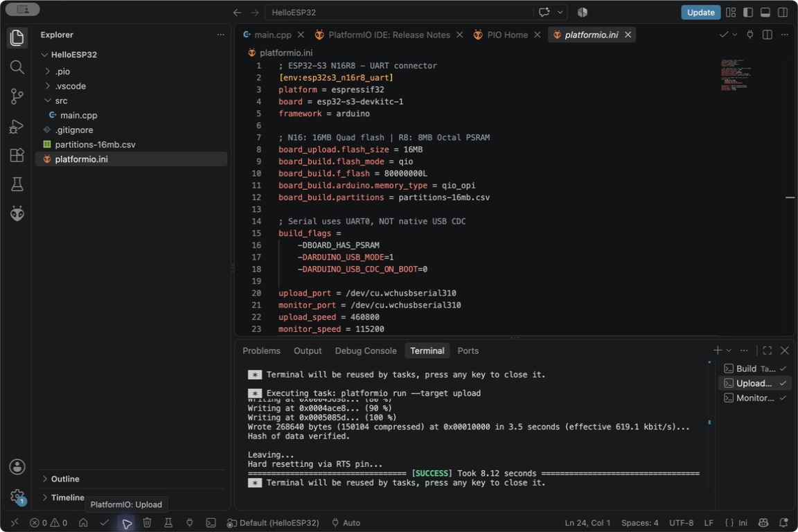This screenshot has height=532, width=798.
Task: Open the Output panel tab
Action: (x=308, y=351)
